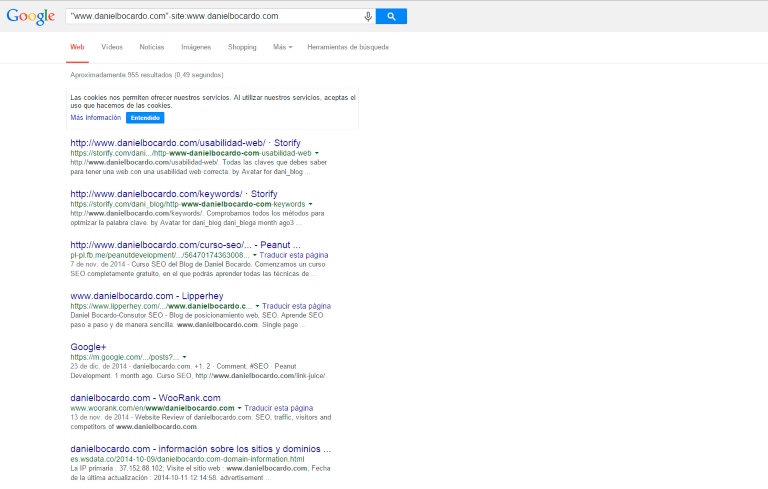Open the keywords Storify result

pyautogui.click(x=174, y=194)
